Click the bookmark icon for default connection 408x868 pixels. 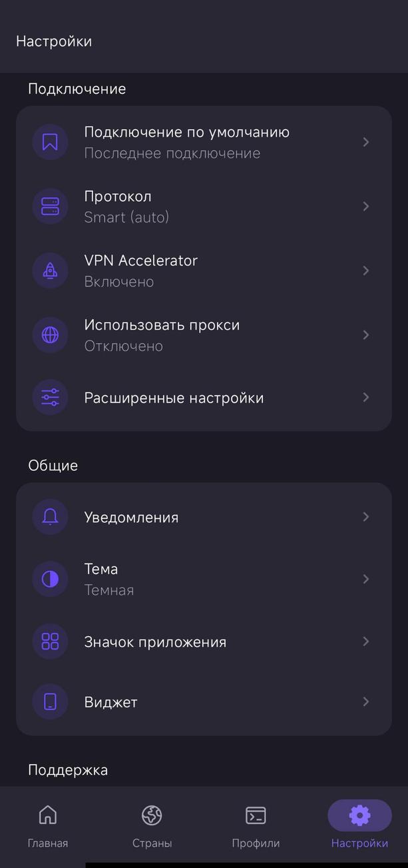click(49, 142)
